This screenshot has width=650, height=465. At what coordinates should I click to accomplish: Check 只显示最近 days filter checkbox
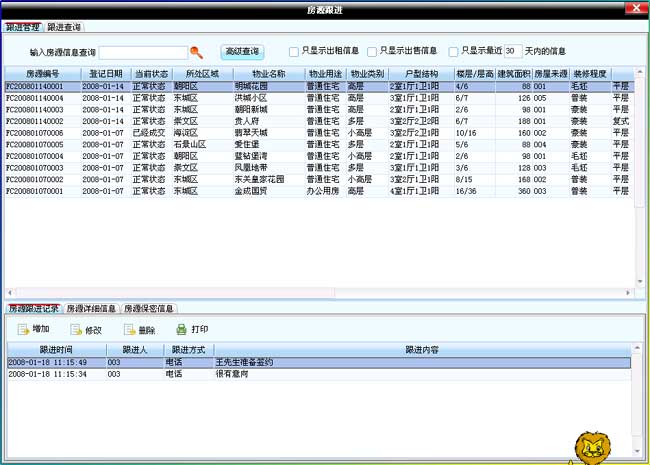coord(454,51)
